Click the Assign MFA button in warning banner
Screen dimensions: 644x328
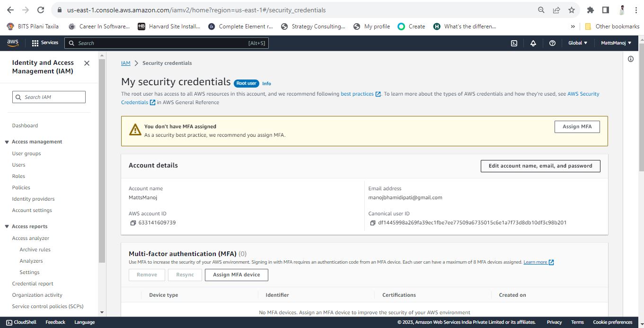coord(577,126)
